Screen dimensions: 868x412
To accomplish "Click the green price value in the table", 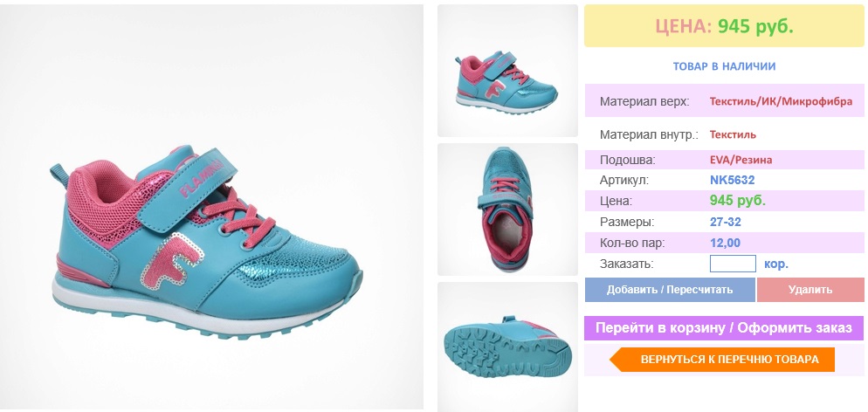I will tap(737, 201).
